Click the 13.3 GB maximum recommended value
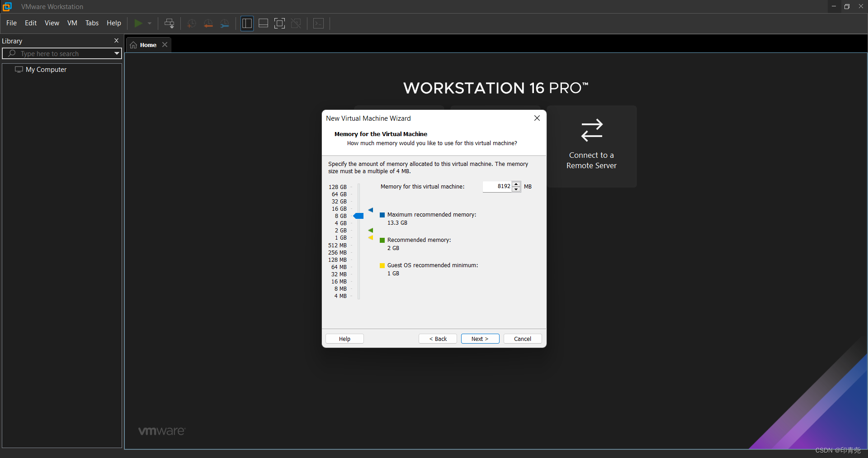The image size is (868, 458). click(x=397, y=223)
